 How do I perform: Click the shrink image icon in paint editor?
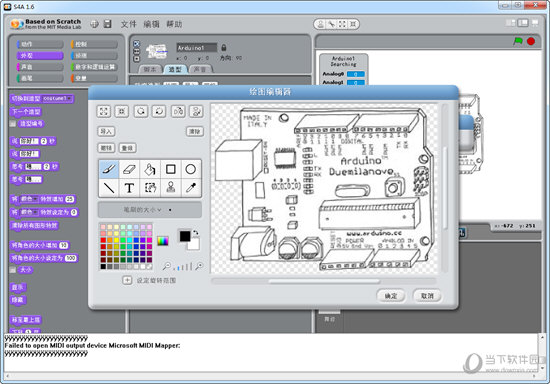pos(122,112)
